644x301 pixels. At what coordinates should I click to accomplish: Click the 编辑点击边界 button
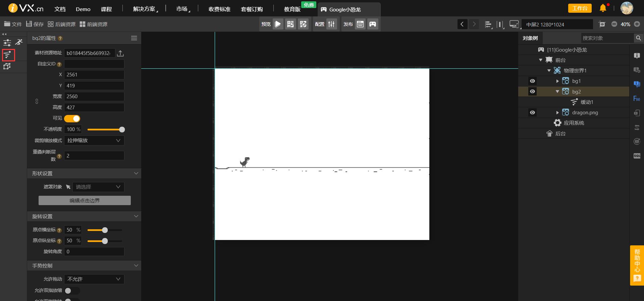85,200
